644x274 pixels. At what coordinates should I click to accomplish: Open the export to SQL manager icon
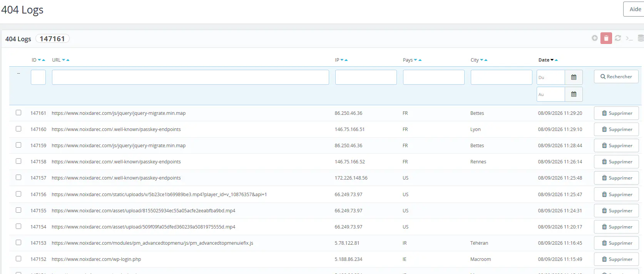[641, 38]
